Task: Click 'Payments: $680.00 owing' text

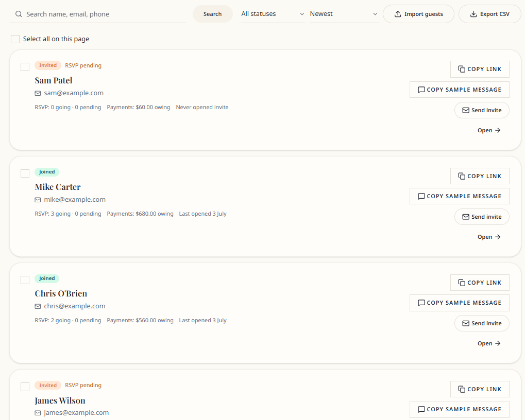Action: coord(140,214)
